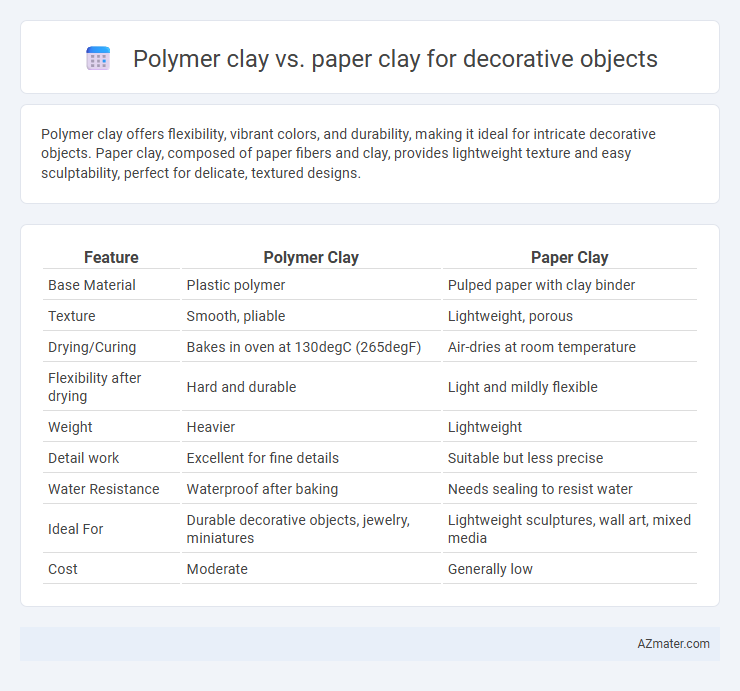The height and width of the screenshot is (691, 740).
Task: Select the 'Polymer Clay' column header
Action: click(x=311, y=257)
